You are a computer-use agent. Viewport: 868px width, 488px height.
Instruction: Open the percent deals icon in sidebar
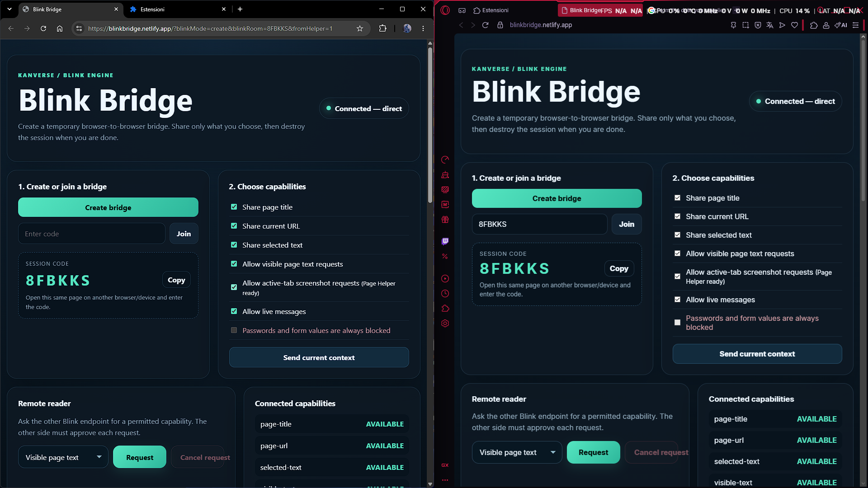[445, 256]
